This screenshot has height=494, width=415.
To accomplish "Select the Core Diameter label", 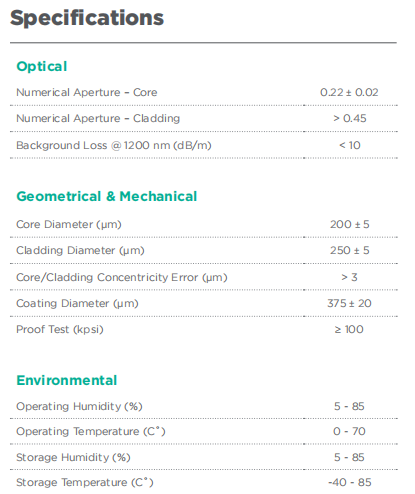I will pyautogui.click(x=69, y=224).
